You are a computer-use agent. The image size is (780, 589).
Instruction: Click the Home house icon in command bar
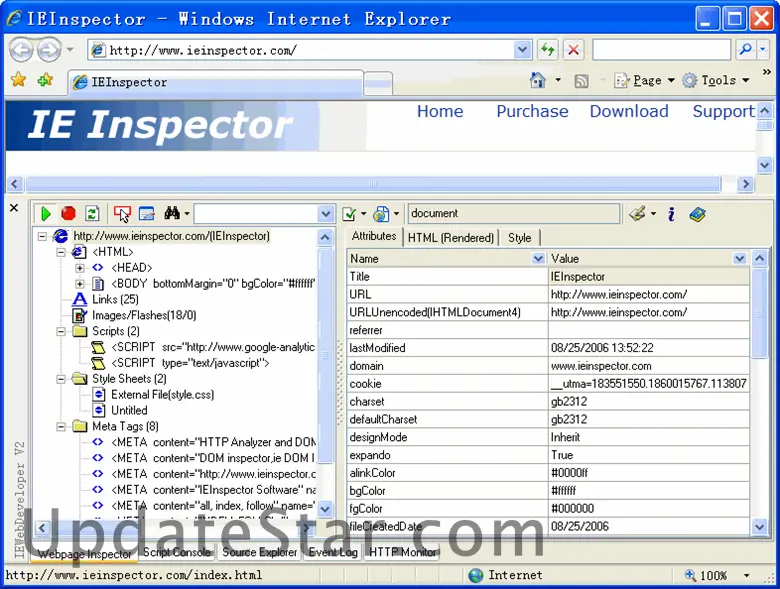(538, 80)
